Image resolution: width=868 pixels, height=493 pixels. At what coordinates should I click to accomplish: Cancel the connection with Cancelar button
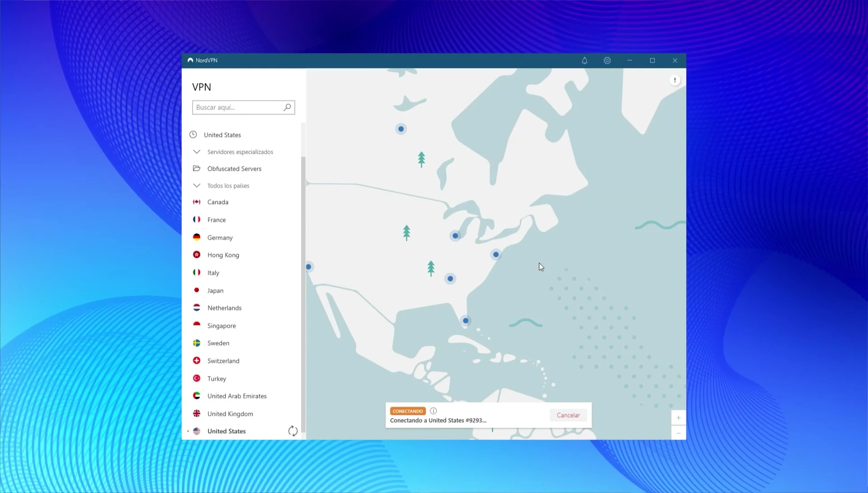(568, 415)
